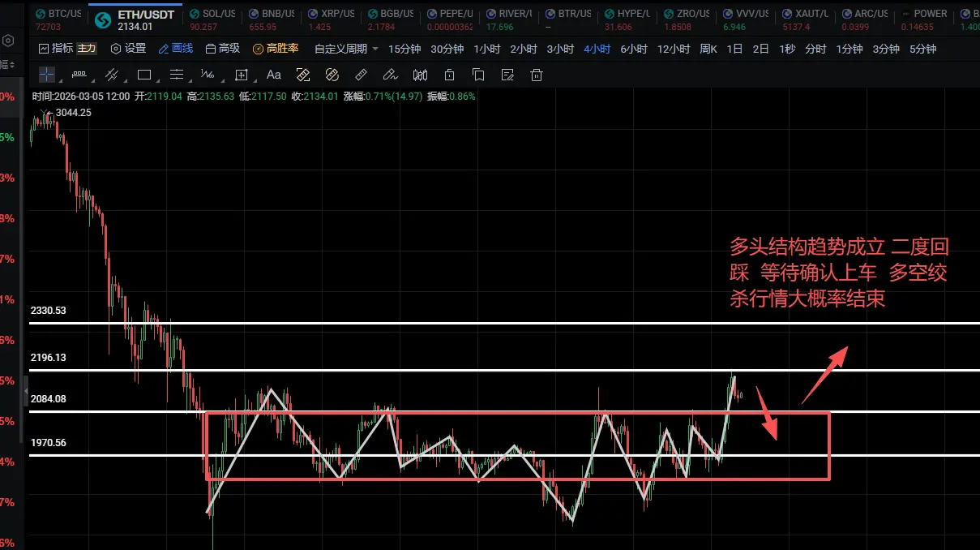Switch chart to 分时 time-sharing view
980x550 pixels.
coord(815,49)
